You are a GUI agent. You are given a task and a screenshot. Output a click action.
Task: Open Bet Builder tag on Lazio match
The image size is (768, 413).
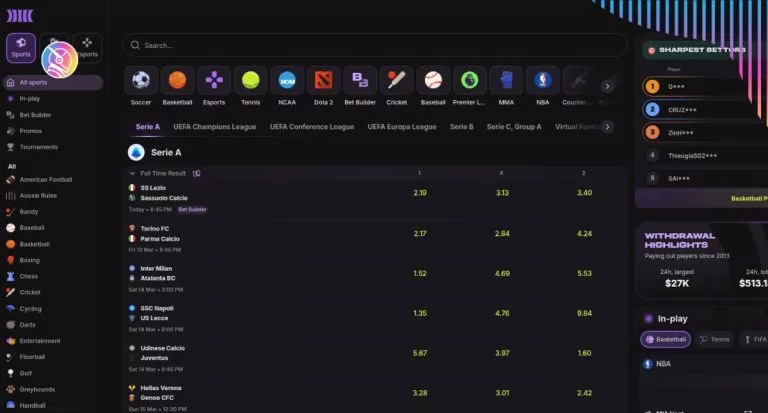[x=192, y=210]
